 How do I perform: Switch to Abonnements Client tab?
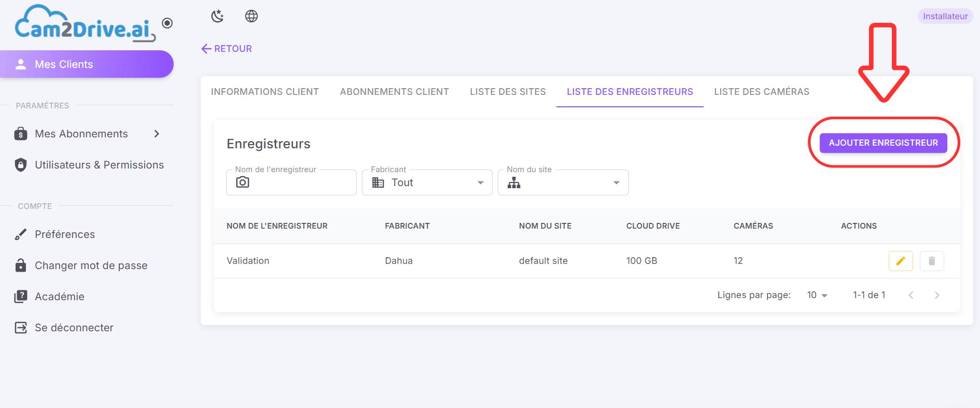coord(395,92)
